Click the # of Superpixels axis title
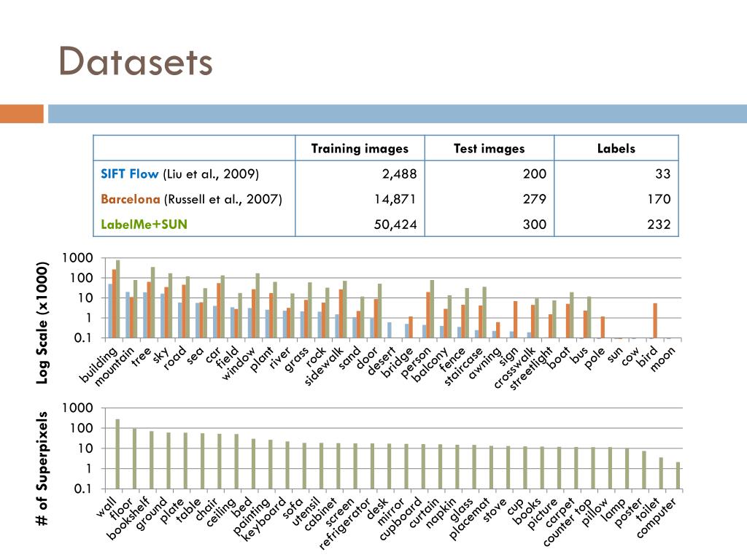The image size is (747, 560). click(42, 469)
